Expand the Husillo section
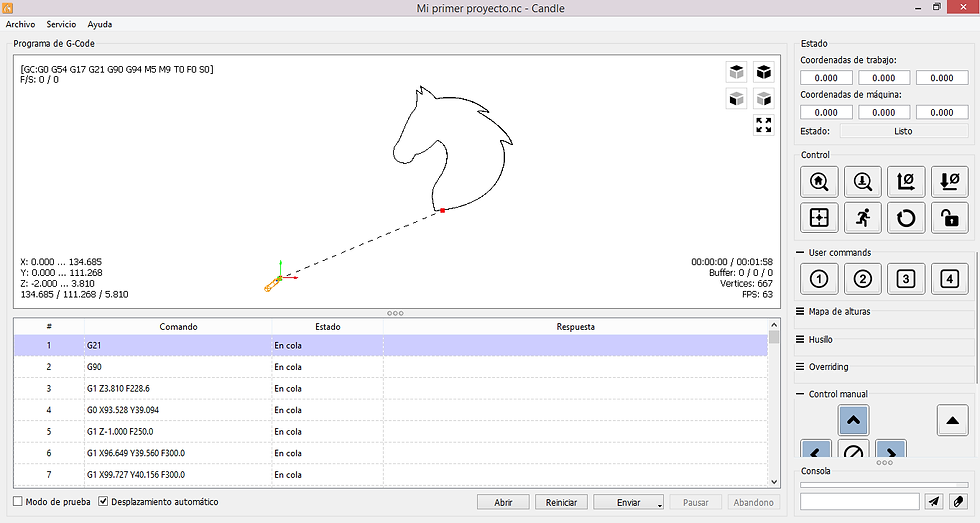Image resolution: width=980 pixels, height=523 pixels. 800,339
